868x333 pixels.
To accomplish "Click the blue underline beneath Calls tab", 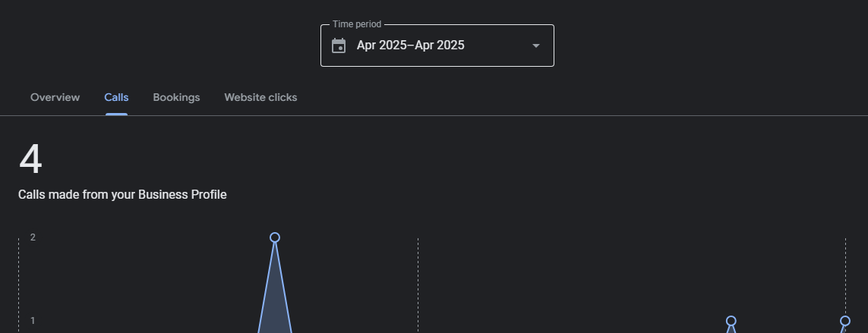I will click(x=116, y=114).
